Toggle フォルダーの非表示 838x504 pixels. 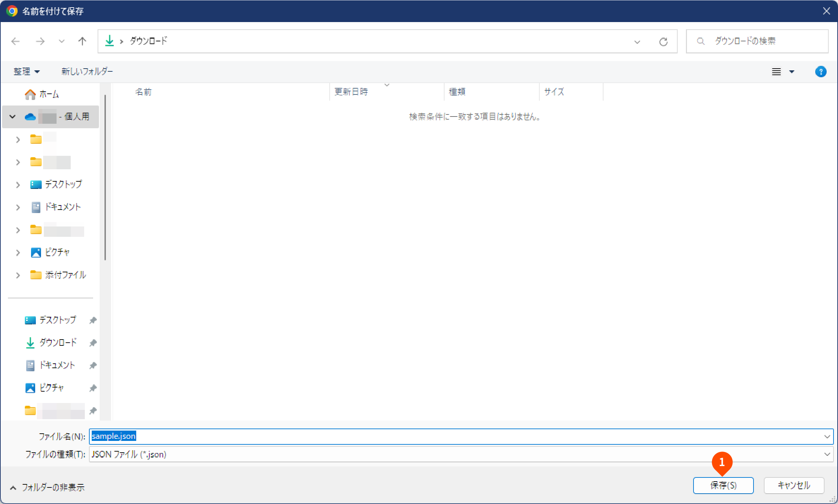point(47,487)
